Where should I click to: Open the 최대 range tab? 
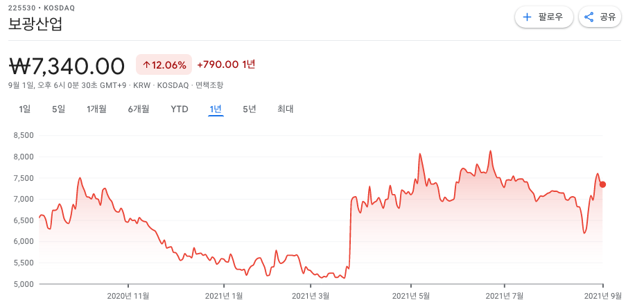click(286, 109)
